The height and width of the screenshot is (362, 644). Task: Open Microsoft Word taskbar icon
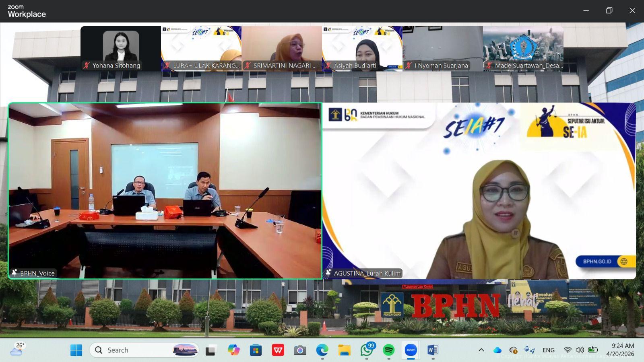pos(433,350)
